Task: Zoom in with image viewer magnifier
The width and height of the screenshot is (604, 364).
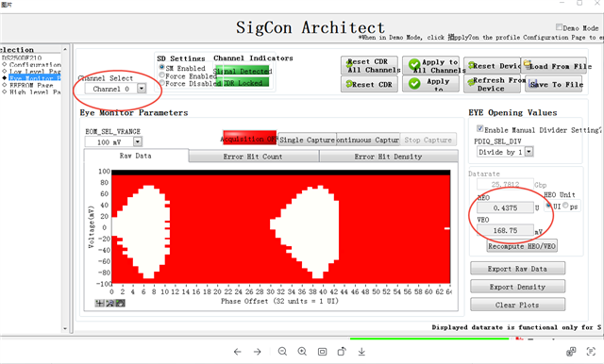Action: point(302,352)
